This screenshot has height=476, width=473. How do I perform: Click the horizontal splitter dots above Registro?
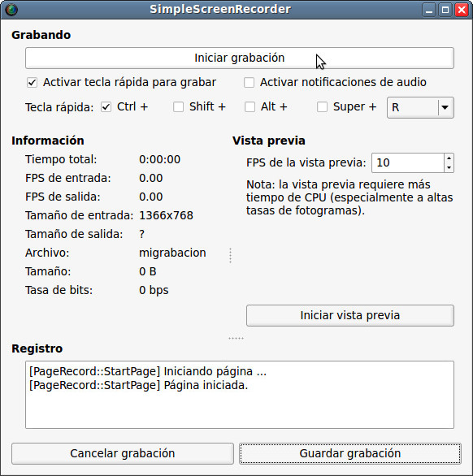(236, 338)
